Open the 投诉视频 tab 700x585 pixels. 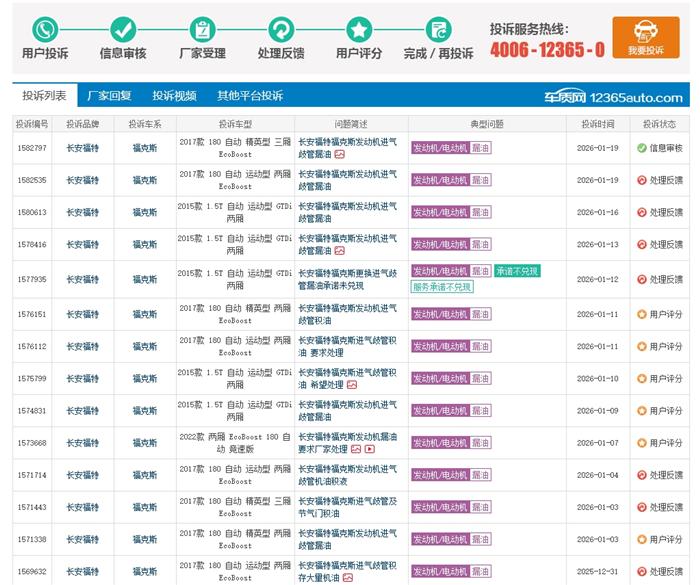[x=174, y=96]
